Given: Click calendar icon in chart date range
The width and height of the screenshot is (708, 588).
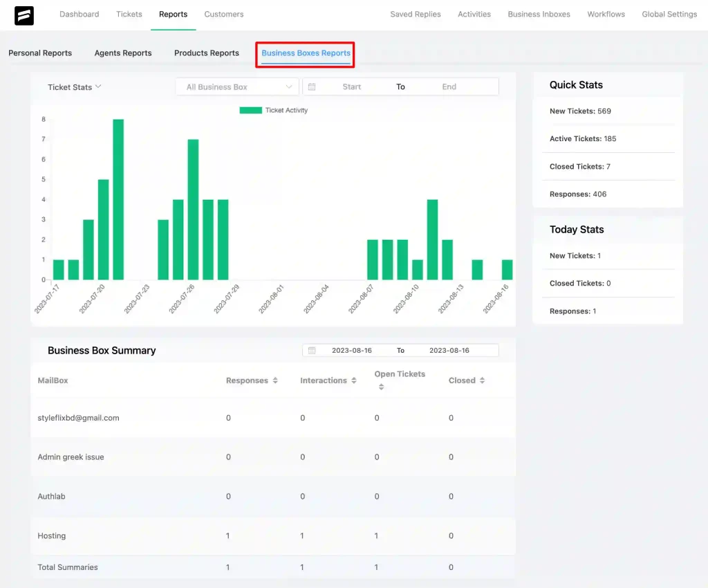Looking at the screenshot, I should click(312, 86).
